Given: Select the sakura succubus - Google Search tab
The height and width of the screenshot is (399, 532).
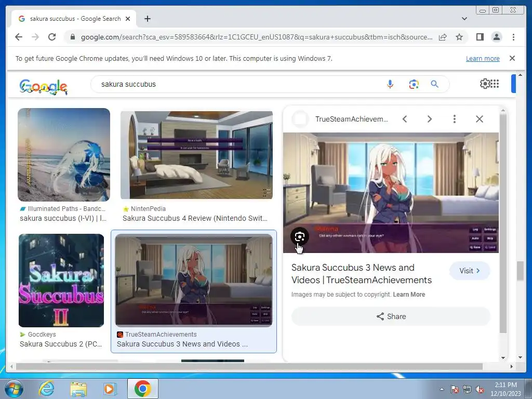Looking at the screenshot, I should [x=74, y=19].
